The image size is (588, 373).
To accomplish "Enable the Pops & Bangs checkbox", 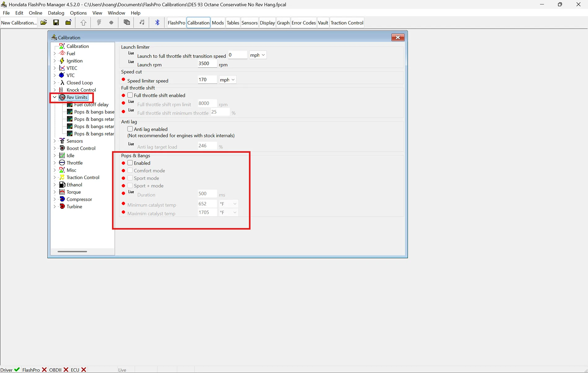I will 130,163.
